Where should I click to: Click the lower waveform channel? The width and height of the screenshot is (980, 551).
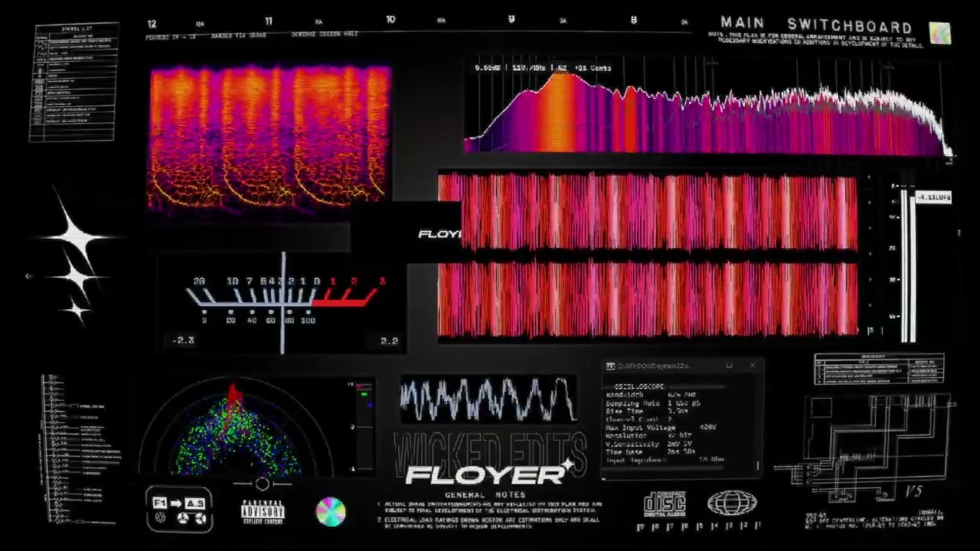pyautogui.click(x=648, y=299)
